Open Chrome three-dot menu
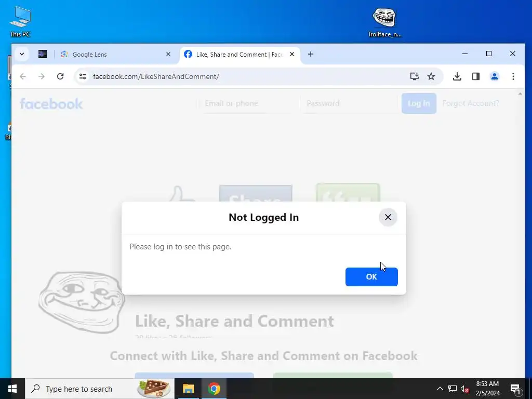Screen dimensions: 532x399 pyautogui.click(x=513, y=76)
